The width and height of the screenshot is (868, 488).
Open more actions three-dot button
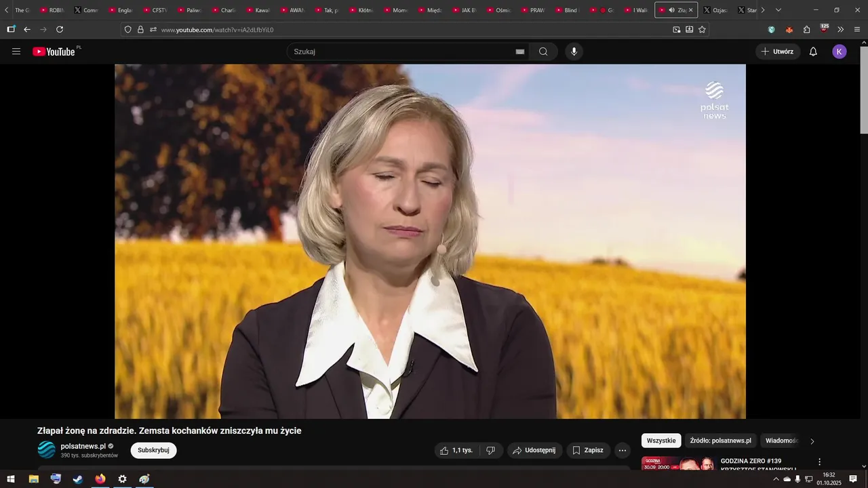pos(622,450)
